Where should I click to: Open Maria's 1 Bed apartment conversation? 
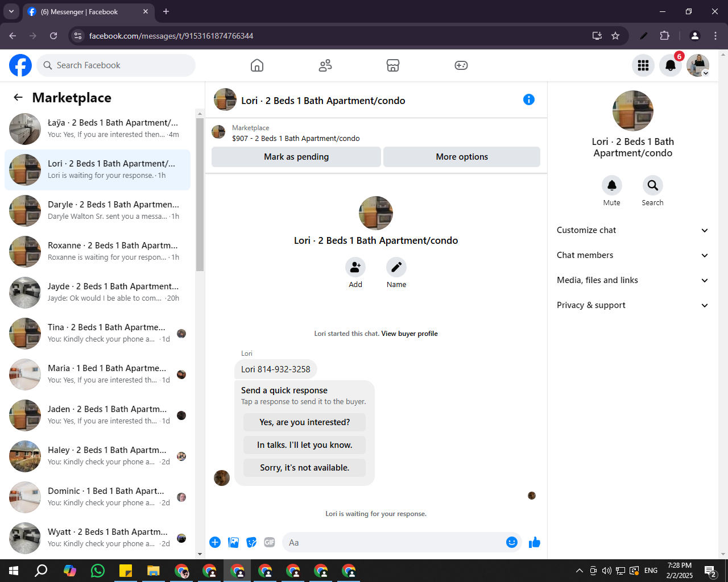click(97, 375)
